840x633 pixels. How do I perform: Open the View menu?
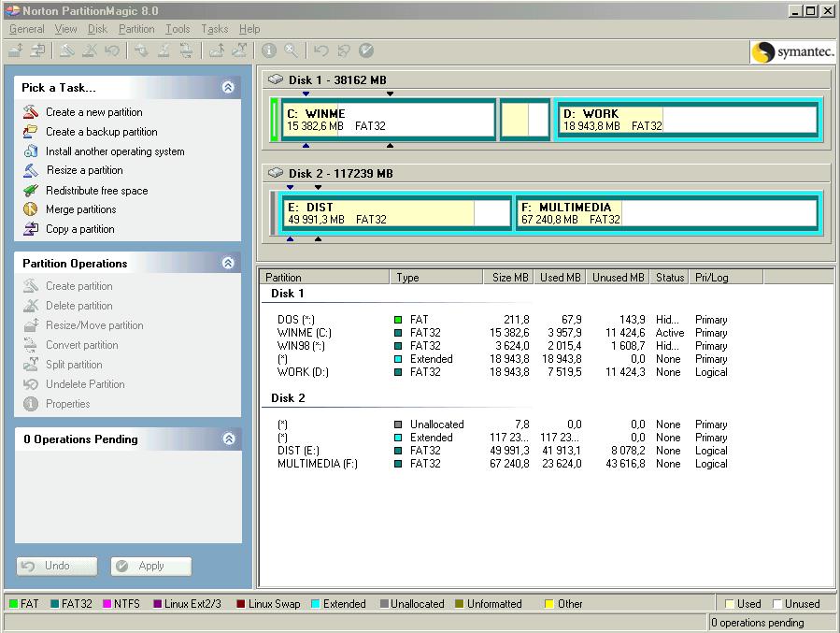click(66, 29)
